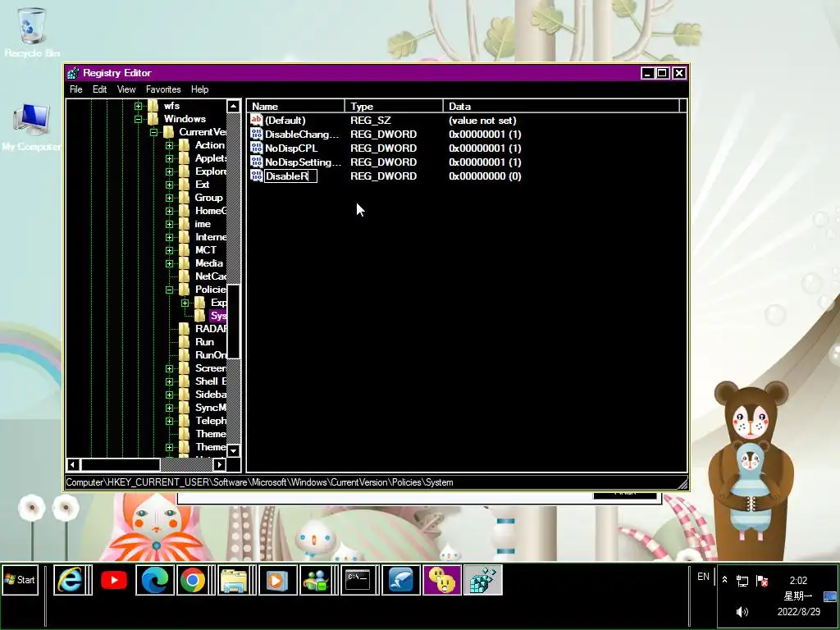
Task: Select the RADAR key in the tree
Action: pos(211,329)
